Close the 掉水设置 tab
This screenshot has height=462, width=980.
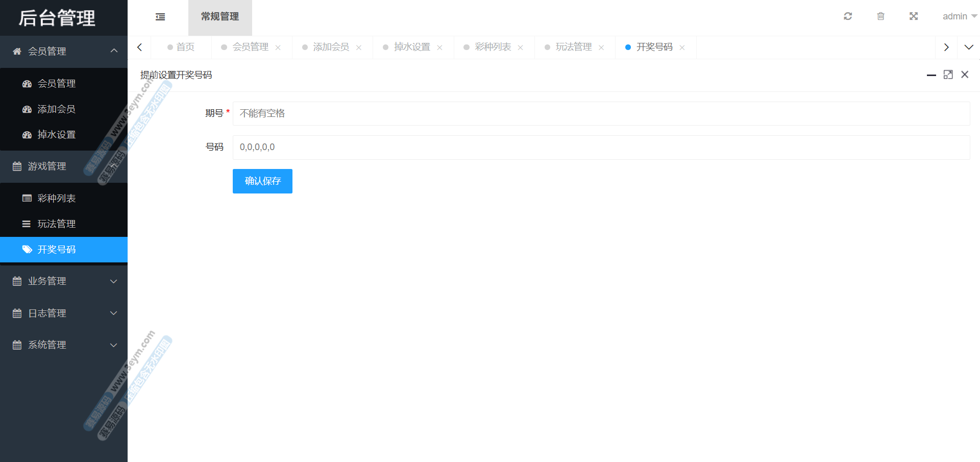[439, 47]
